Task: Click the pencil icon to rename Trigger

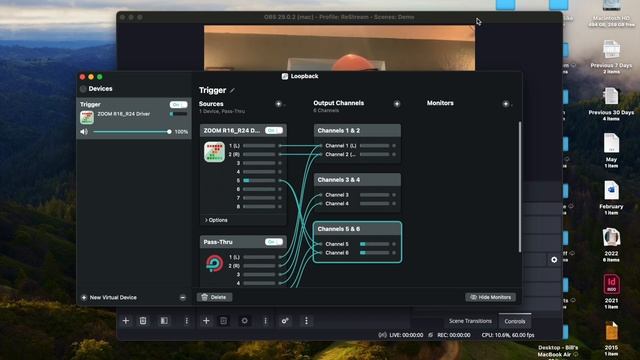Action: (x=232, y=90)
